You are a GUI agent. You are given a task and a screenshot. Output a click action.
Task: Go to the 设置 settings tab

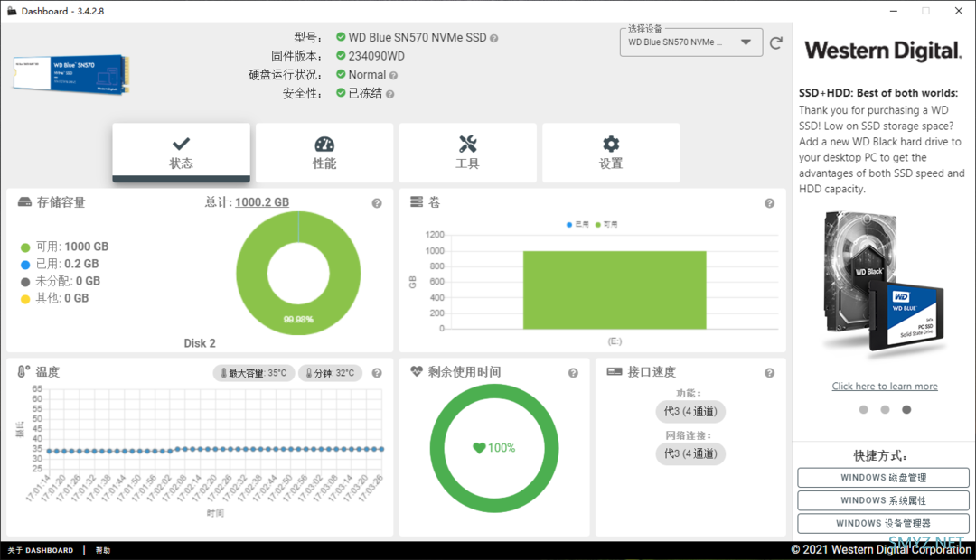(x=611, y=153)
